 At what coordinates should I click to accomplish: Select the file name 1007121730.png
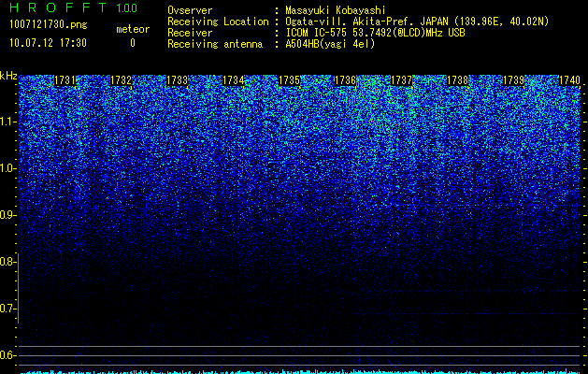(x=49, y=25)
